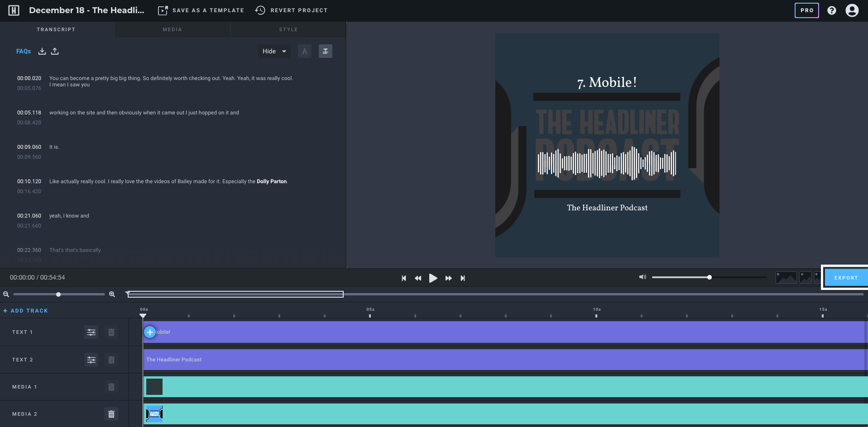
Task: Delete the Text 2 track
Action: [x=111, y=360]
